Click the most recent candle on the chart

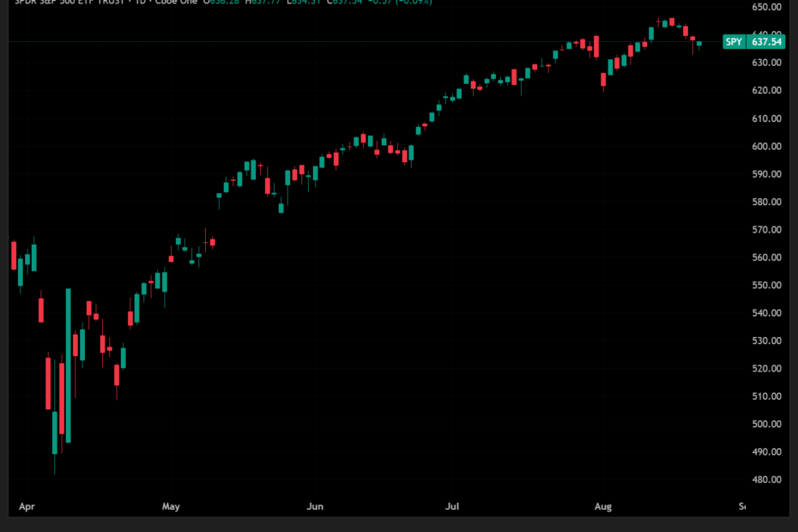(699, 43)
